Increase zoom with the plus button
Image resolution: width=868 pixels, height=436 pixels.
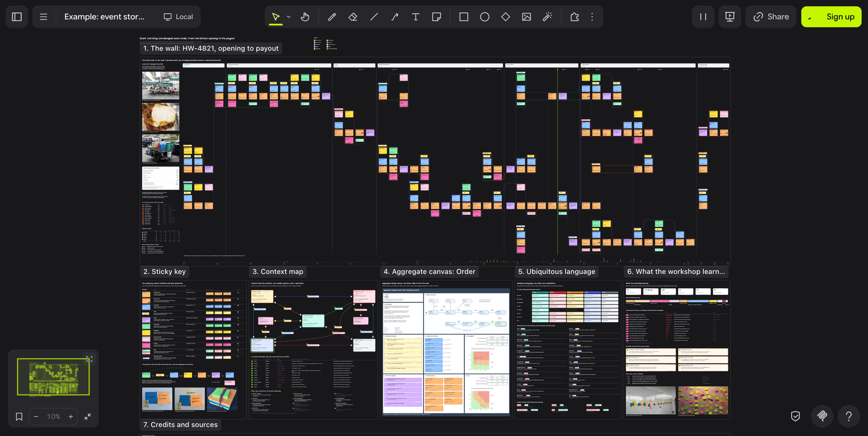coord(71,417)
